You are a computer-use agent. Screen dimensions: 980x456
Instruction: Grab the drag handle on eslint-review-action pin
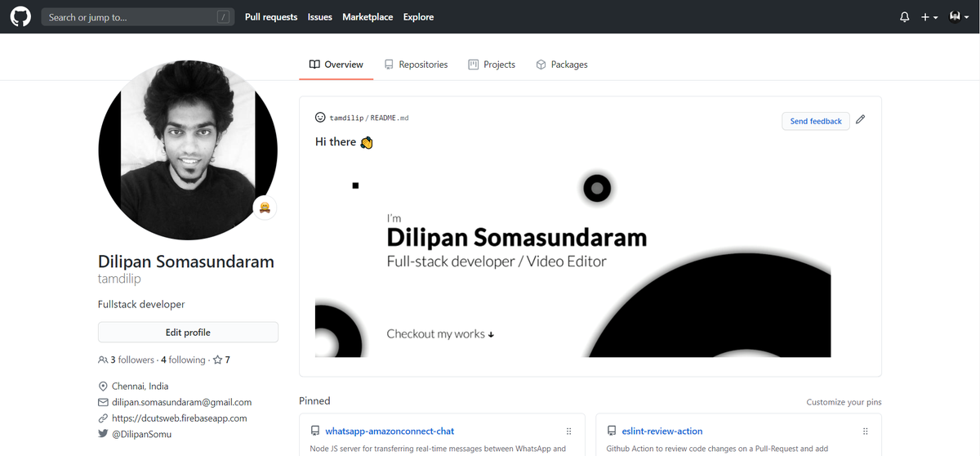coord(866,431)
